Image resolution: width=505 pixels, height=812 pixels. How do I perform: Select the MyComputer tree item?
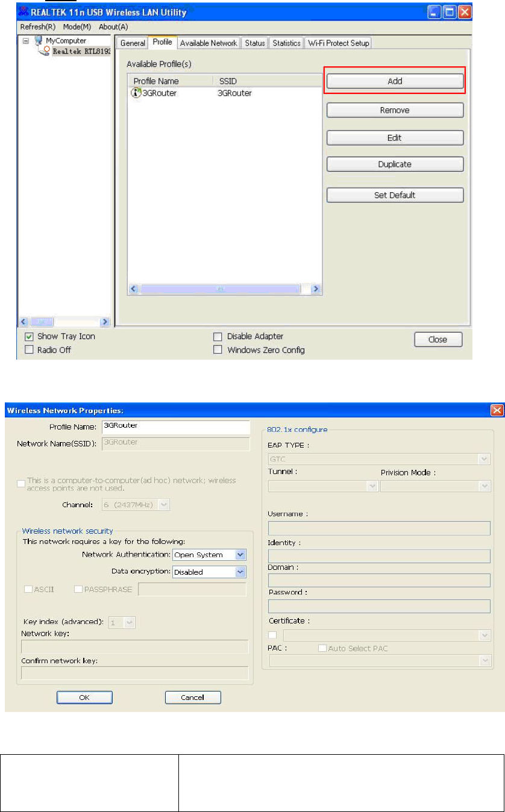coord(66,40)
